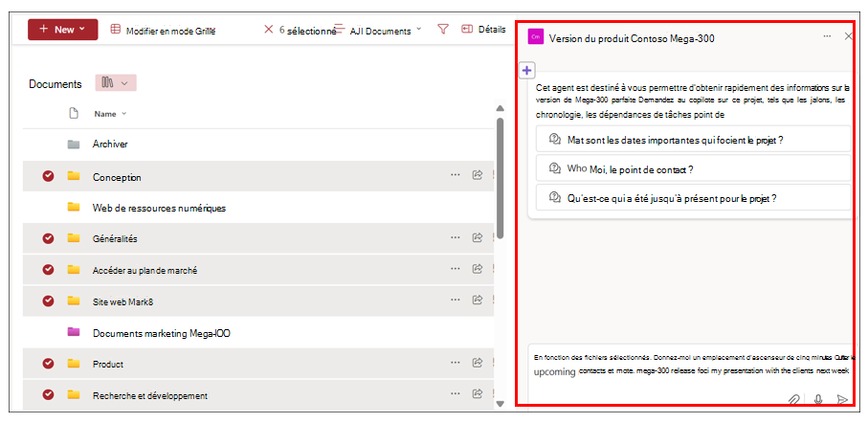The height and width of the screenshot is (423, 868).
Task: Expand the library view switcher next to Documents
Action: (x=116, y=83)
